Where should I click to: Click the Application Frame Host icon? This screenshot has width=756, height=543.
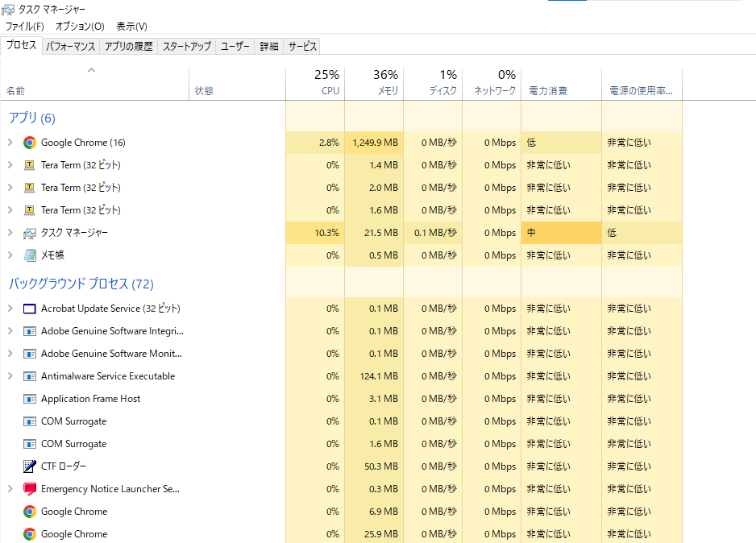30,399
